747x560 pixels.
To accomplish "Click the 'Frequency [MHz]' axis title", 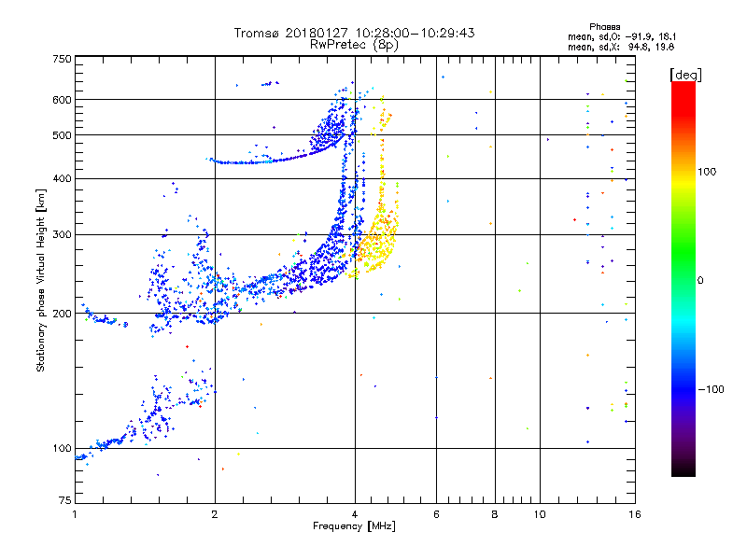I will (354, 526).
